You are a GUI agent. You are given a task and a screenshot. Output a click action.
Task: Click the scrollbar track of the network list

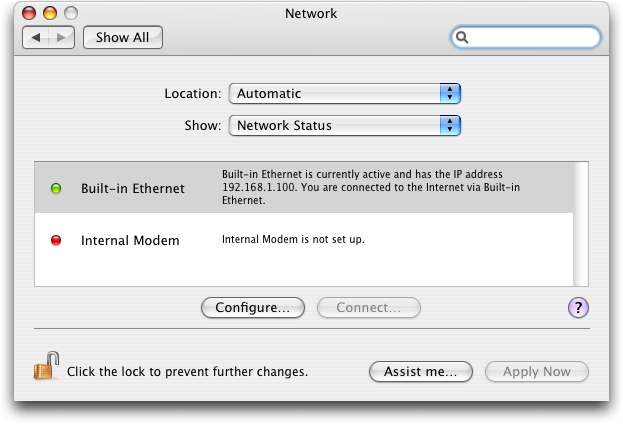pyautogui.click(x=580, y=224)
